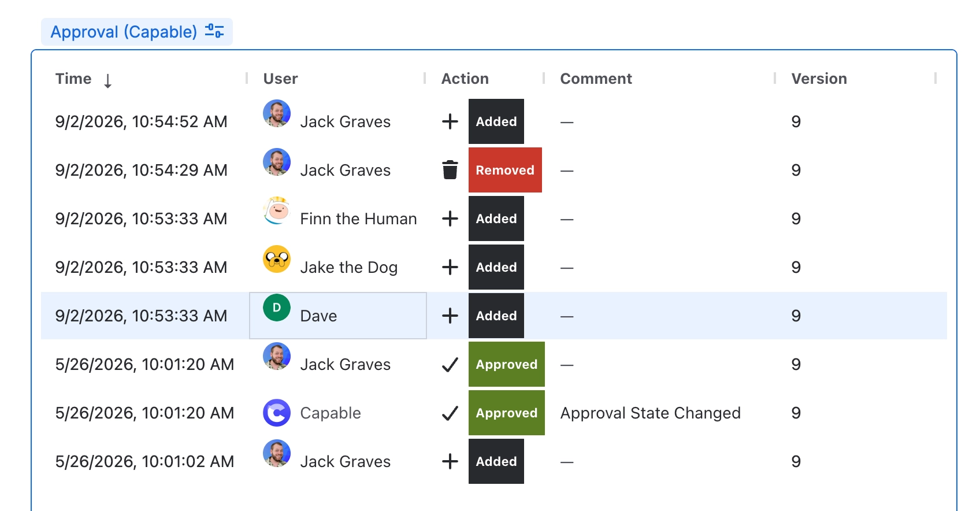Click Jack Graves avatar in 10:54:29 AM row
Viewport: 980px width, 511px height.
point(277,162)
